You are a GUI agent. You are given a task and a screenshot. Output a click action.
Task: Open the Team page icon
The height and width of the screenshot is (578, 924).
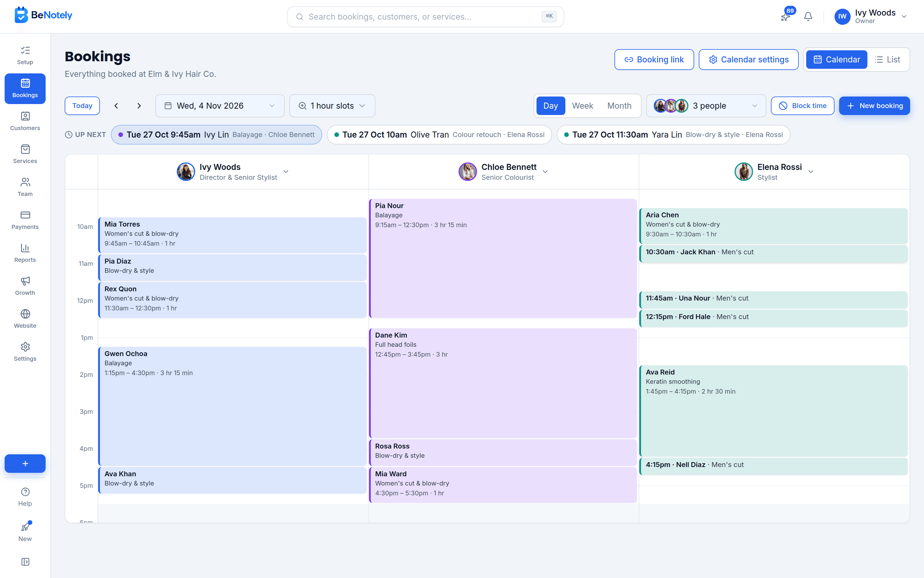tap(25, 182)
